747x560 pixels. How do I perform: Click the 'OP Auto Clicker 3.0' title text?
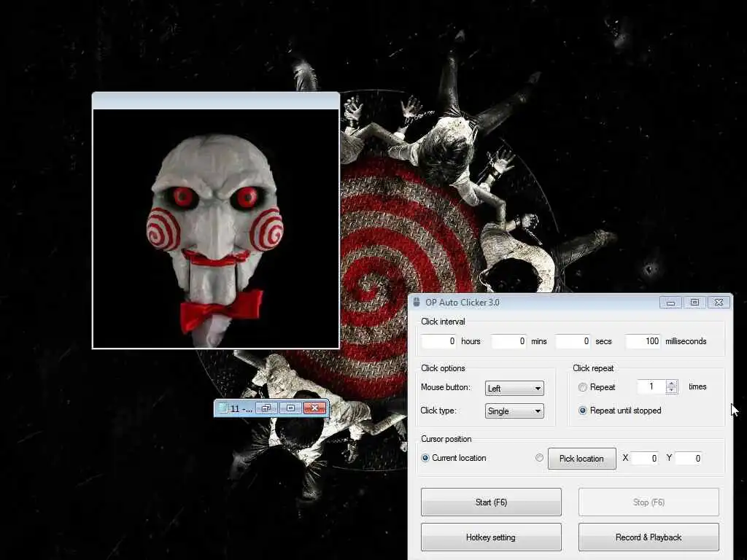coord(462,303)
